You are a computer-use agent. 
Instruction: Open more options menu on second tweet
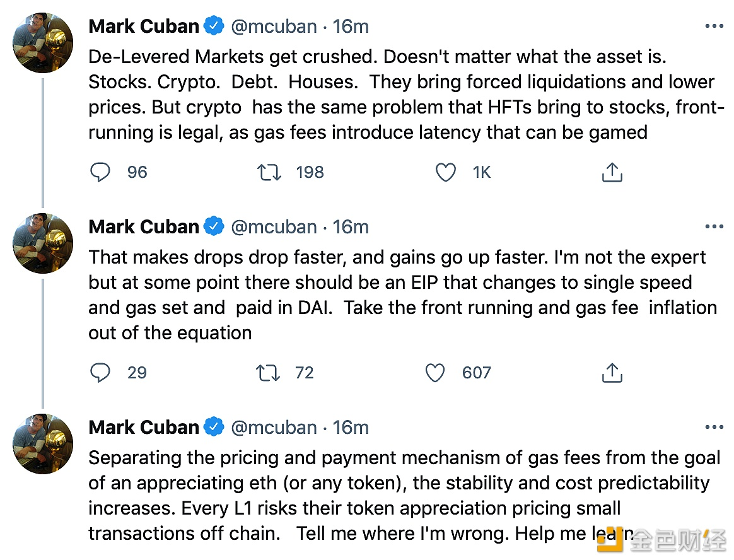(x=714, y=227)
